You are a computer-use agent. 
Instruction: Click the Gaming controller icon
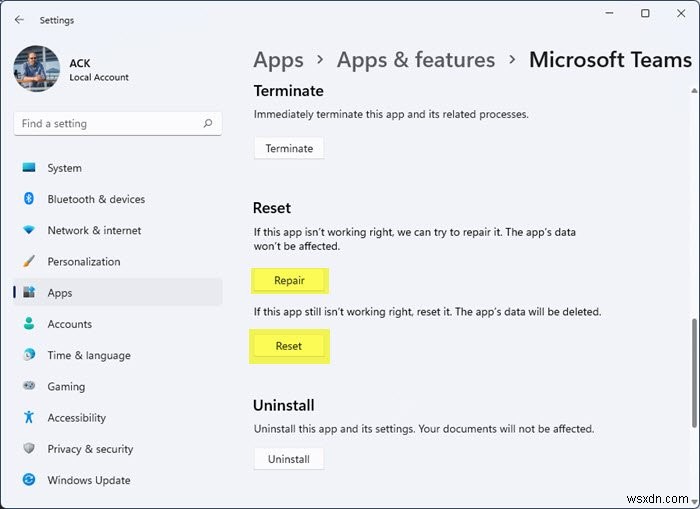tap(29, 385)
